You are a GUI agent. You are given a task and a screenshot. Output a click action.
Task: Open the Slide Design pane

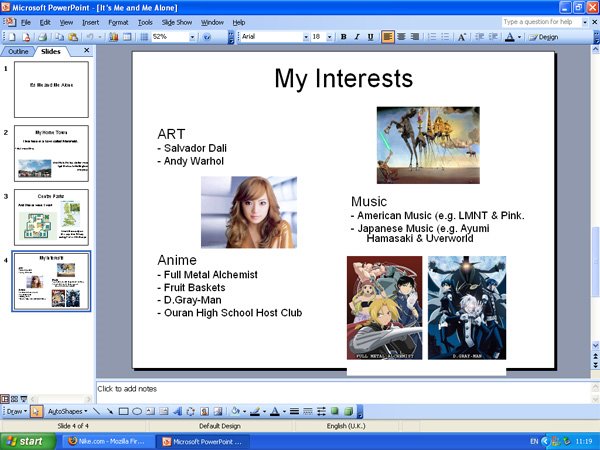543,37
